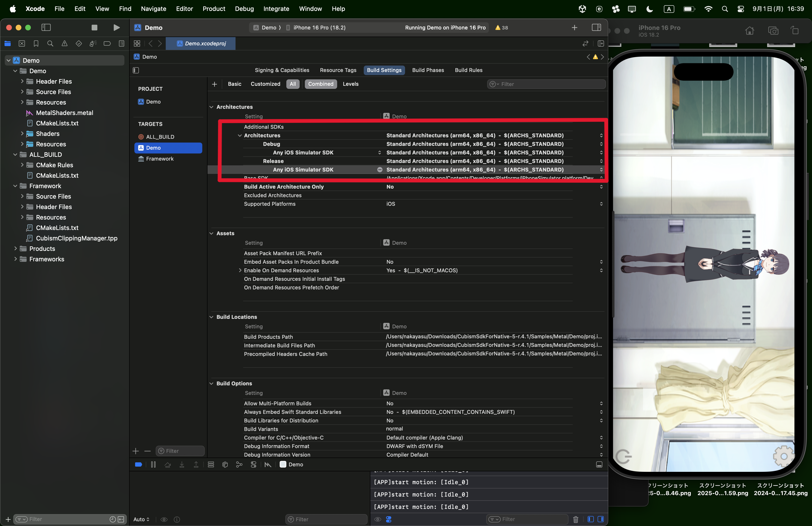The height and width of the screenshot is (526, 812).
Task: Step into in the debug bar
Action: (182, 464)
